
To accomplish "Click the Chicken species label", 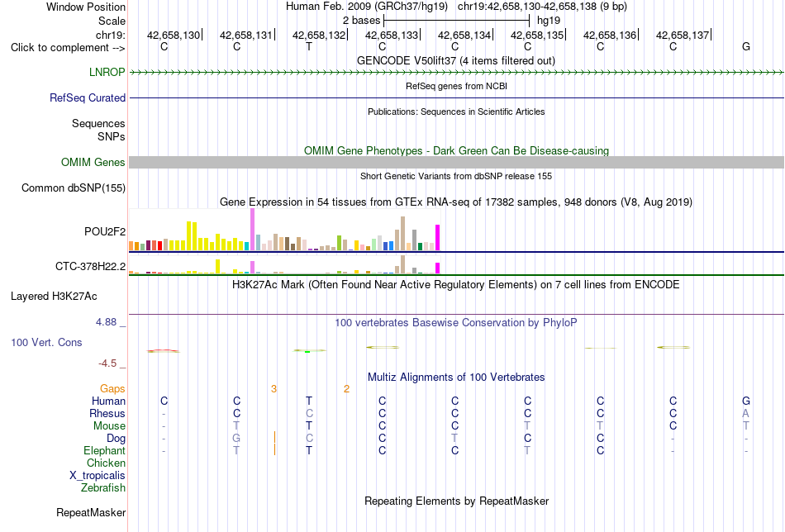I will pyautogui.click(x=106, y=463).
